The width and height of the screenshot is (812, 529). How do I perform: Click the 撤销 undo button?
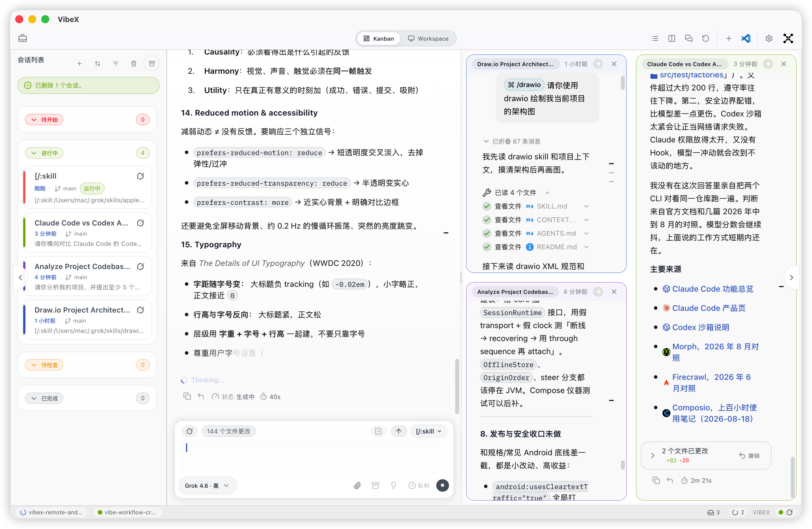click(750, 455)
